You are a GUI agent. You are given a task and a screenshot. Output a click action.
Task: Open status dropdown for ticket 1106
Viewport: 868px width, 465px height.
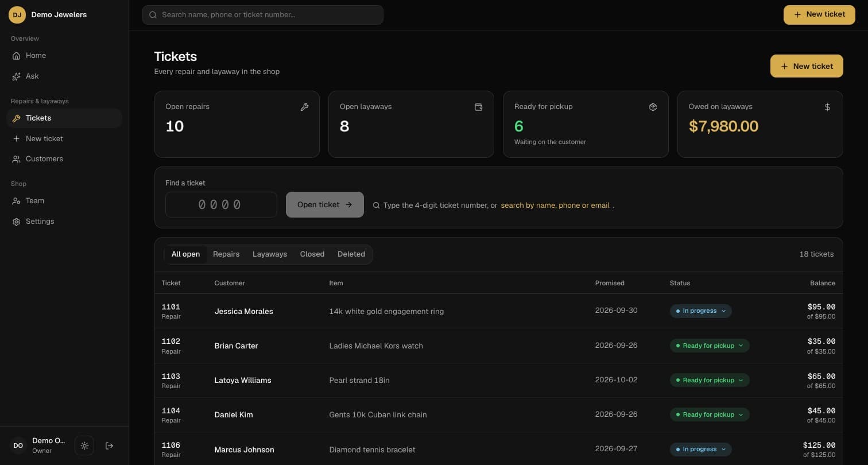[x=700, y=449]
